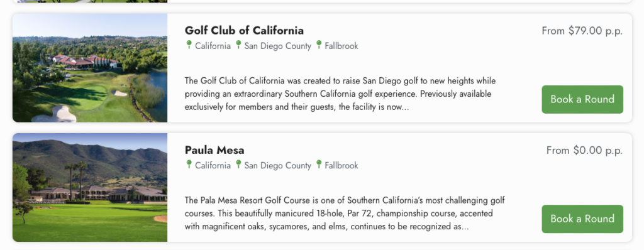Click the Pala Mesa Resort description text

345,214
